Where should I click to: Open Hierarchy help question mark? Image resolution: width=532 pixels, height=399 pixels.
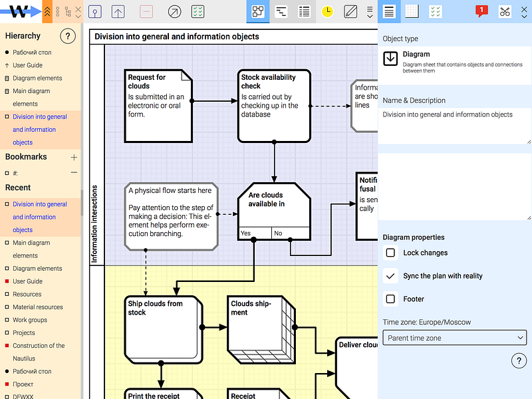click(x=68, y=36)
